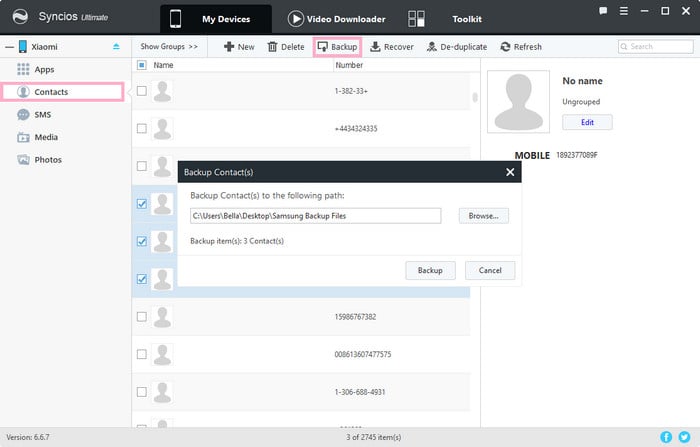This screenshot has height=447, width=700.
Task: Click the Syncios logo icon
Action: 20,17
